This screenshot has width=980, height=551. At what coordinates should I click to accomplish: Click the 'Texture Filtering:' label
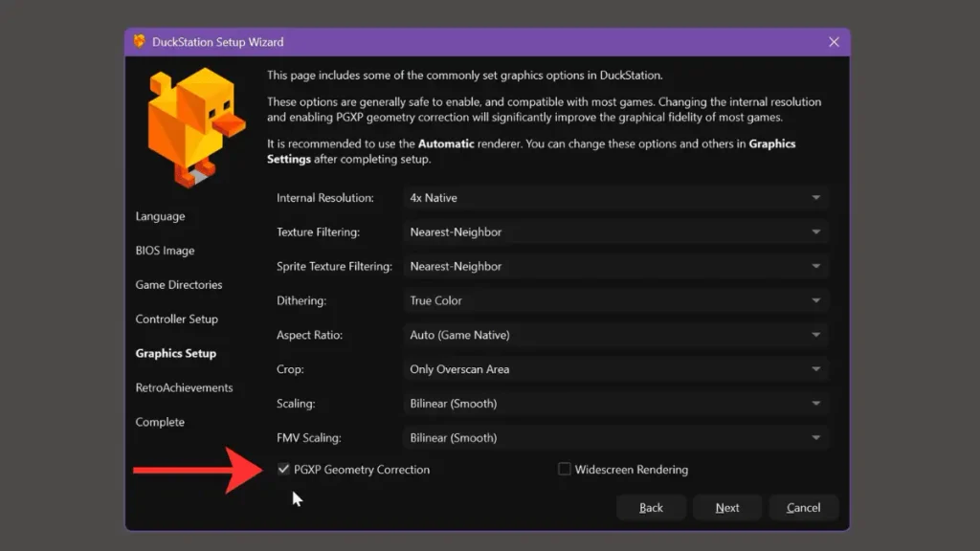pyautogui.click(x=318, y=231)
